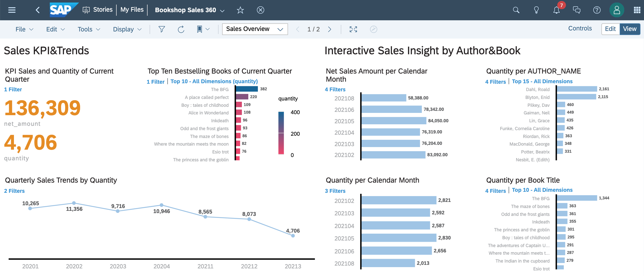Open the Sales Overview page dropdown

click(x=255, y=29)
